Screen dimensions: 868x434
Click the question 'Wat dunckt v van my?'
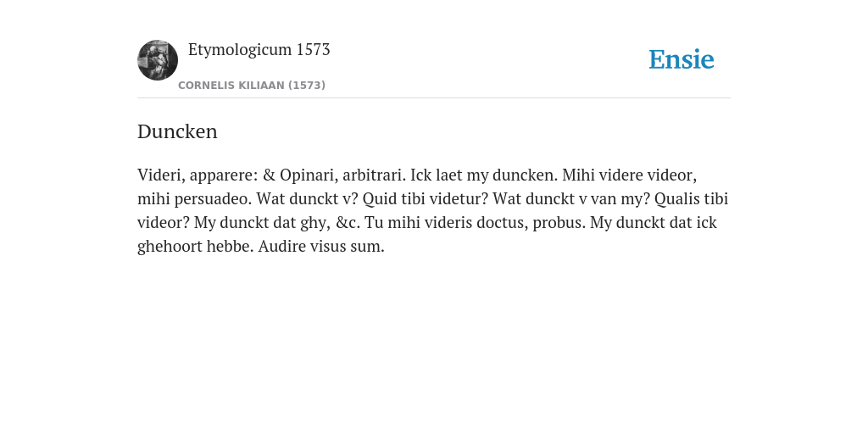tap(571, 198)
